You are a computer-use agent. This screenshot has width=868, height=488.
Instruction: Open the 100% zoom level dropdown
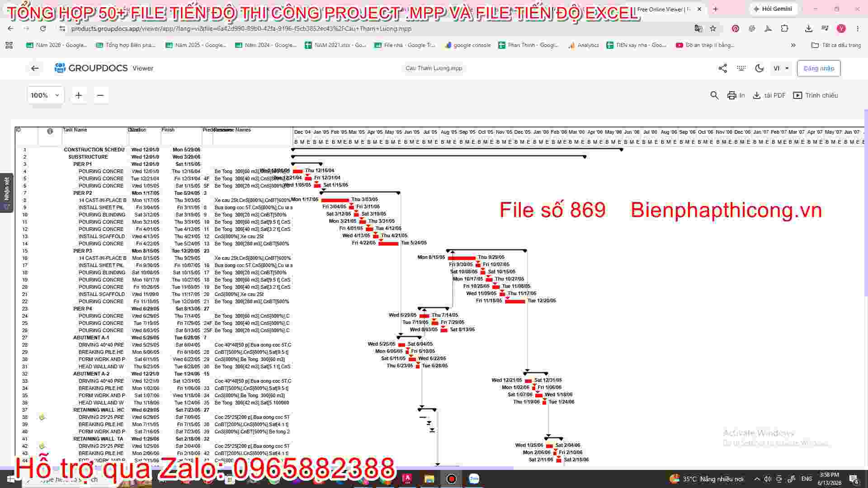point(45,95)
